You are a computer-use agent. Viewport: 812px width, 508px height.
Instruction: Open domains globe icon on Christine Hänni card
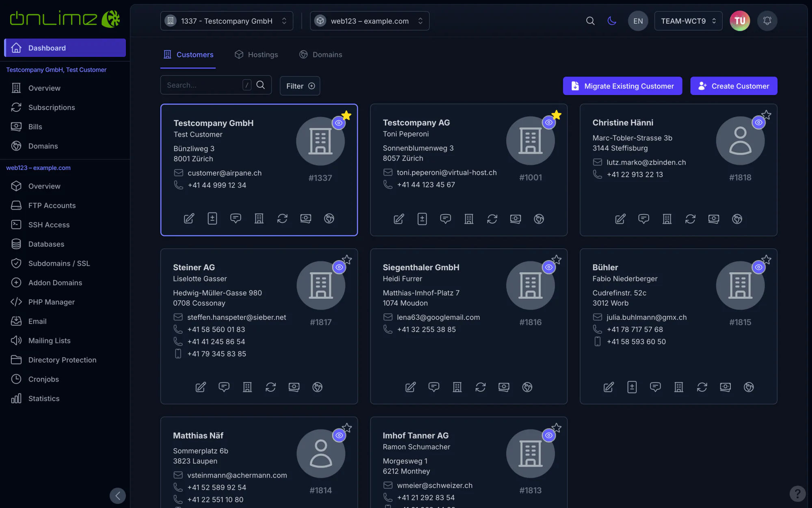pos(737,219)
